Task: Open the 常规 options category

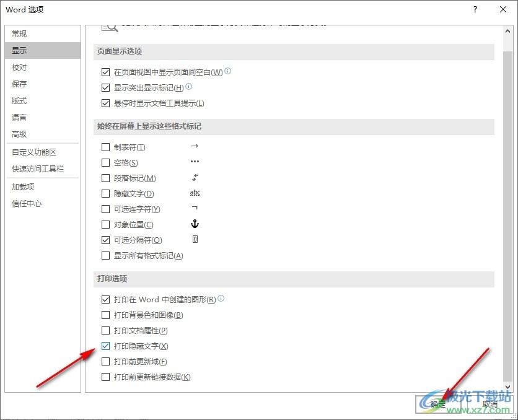Action: (x=43, y=33)
